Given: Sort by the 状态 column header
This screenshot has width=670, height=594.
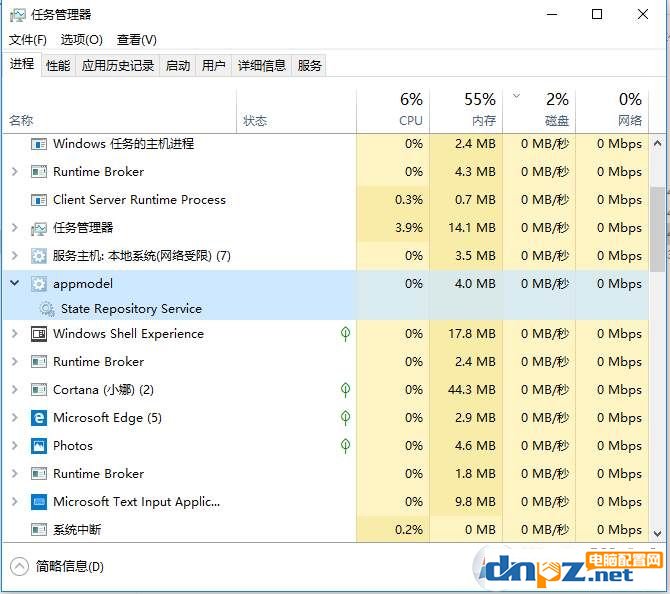Looking at the screenshot, I should 296,111.
